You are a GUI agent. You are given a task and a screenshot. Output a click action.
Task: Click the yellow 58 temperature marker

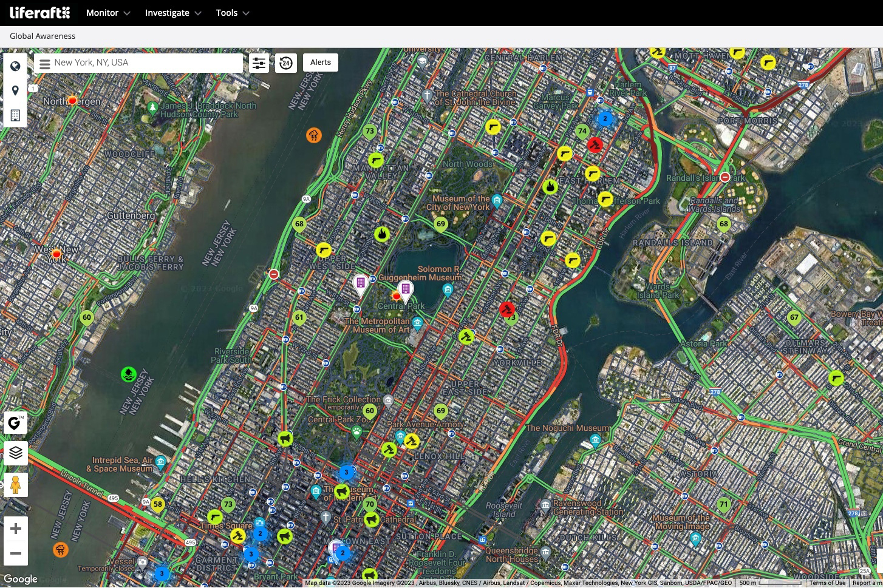point(158,505)
